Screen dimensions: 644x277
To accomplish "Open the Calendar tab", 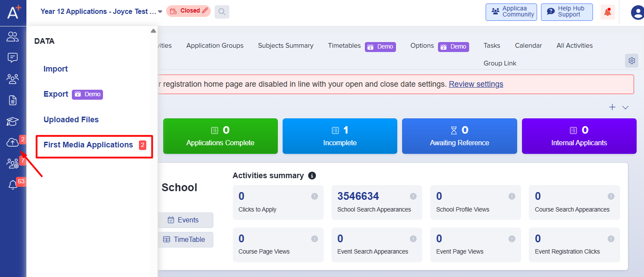I will pyautogui.click(x=528, y=46).
